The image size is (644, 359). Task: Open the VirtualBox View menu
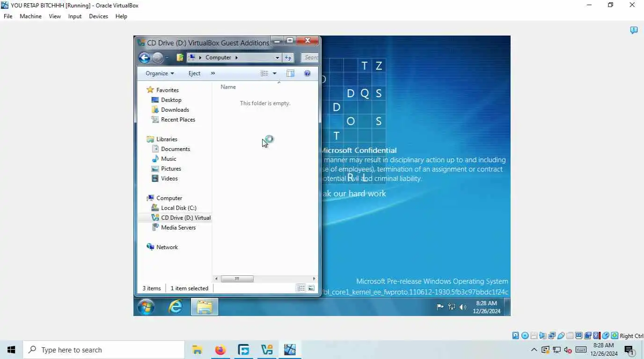point(55,16)
